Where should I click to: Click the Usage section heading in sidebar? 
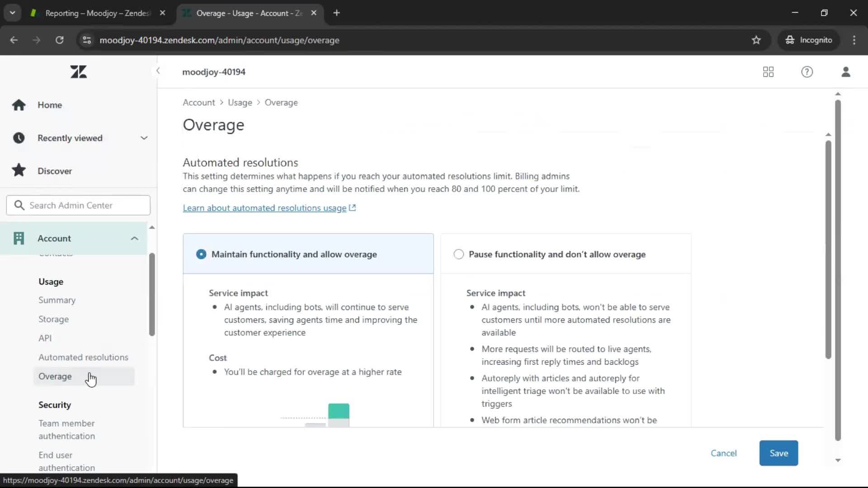pyautogui.click(x=51, y=282)
